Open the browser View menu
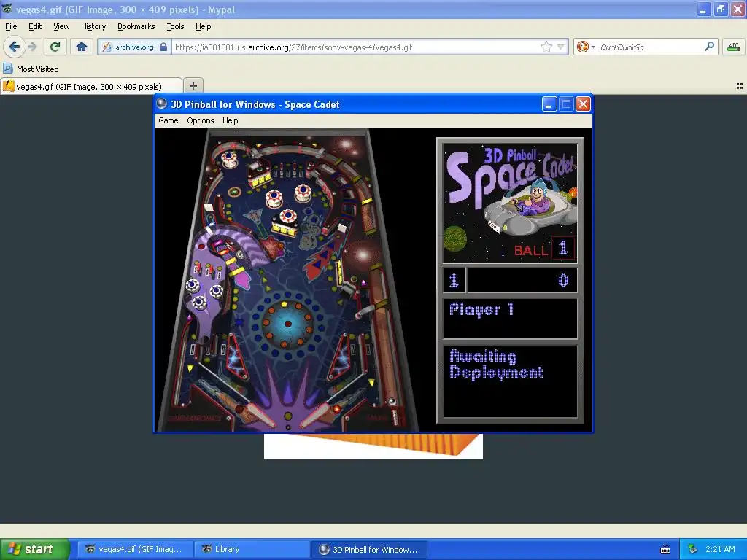The image size is (747, 560). (61, 26)
